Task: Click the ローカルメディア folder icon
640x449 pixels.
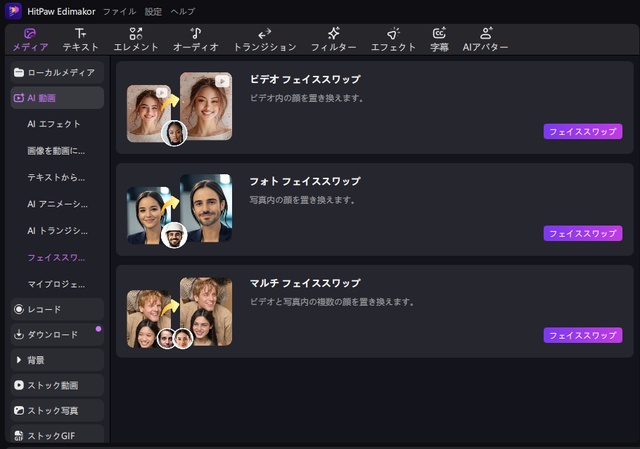Action: 19,73
